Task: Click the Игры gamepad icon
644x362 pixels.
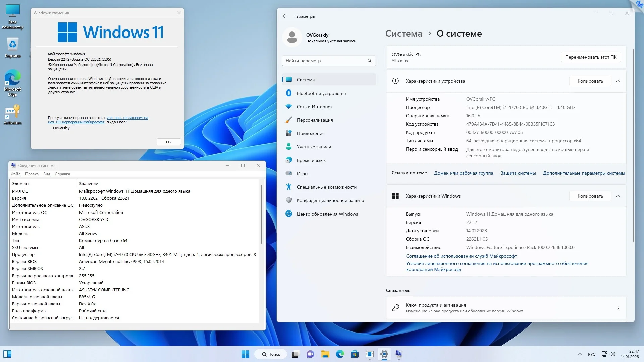Action: tap(288, 174)
